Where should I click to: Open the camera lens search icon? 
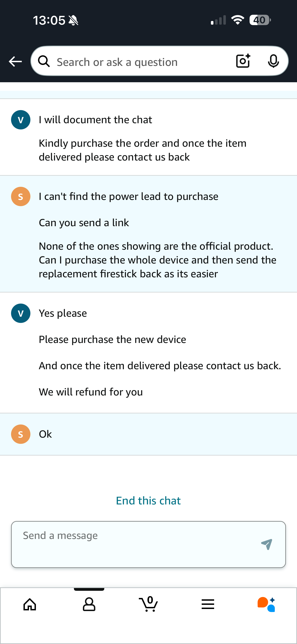(243, 61)
